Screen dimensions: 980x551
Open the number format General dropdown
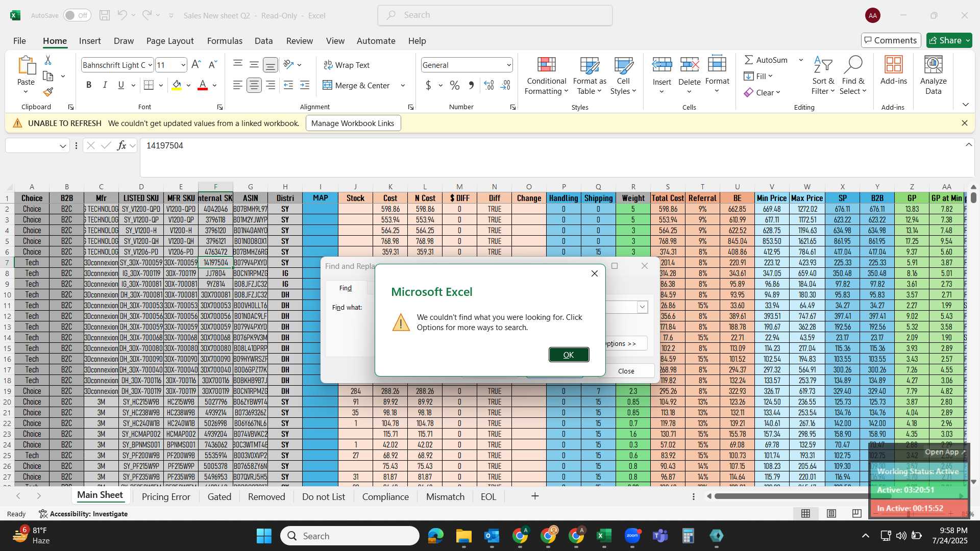tap(509, 65)
